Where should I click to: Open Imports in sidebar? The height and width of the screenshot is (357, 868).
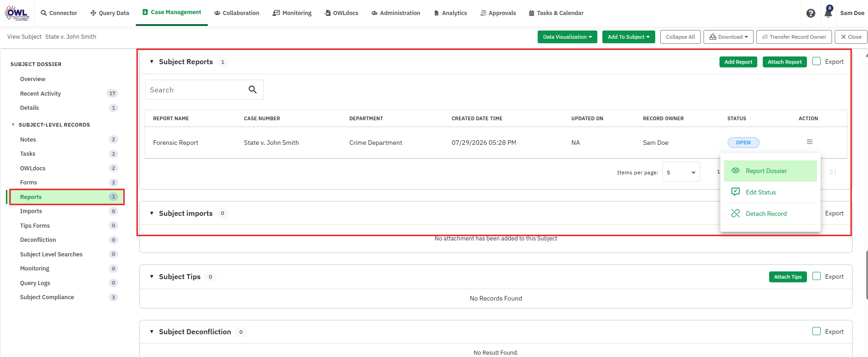pos(31,211)
